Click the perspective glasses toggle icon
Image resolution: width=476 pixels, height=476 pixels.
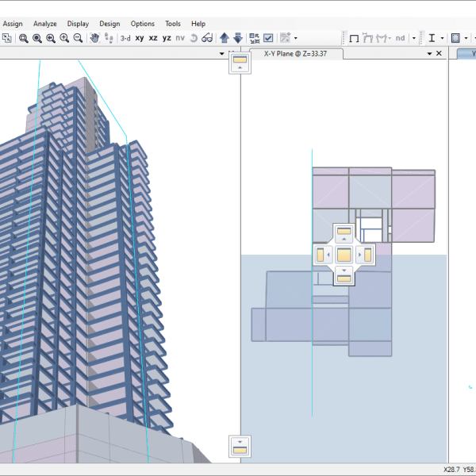pos(207,38)
